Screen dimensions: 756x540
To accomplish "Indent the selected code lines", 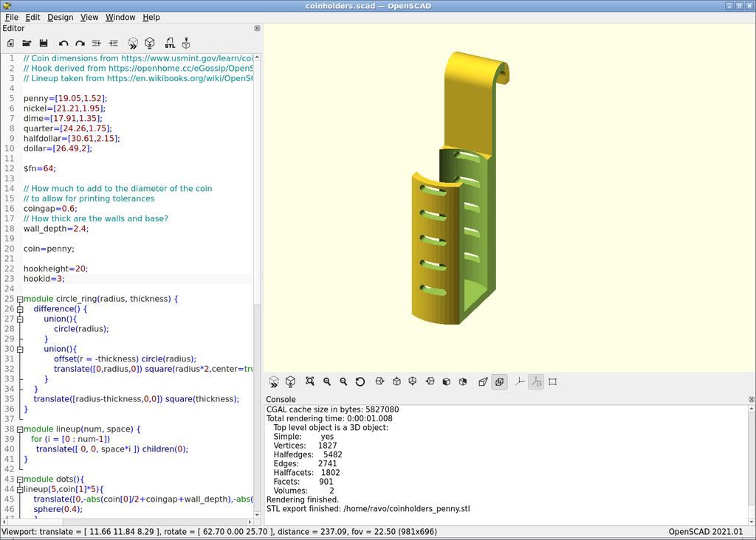I will 113,44.
